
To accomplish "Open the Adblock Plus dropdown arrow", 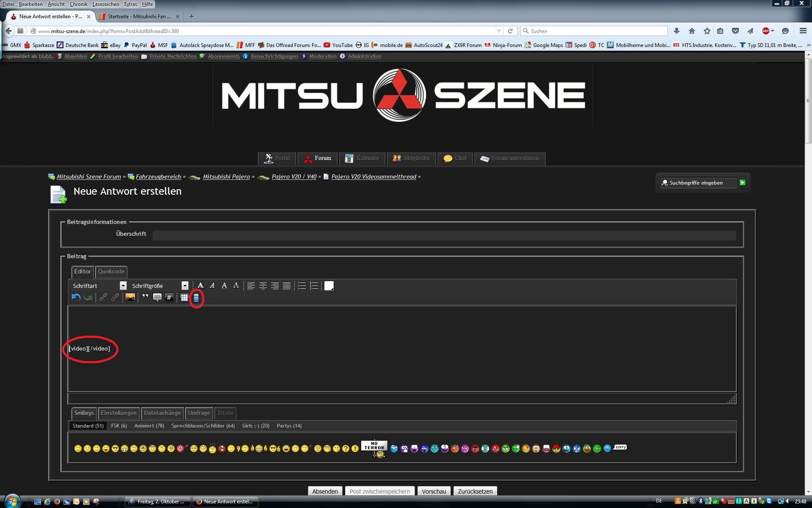I will 772,31.
